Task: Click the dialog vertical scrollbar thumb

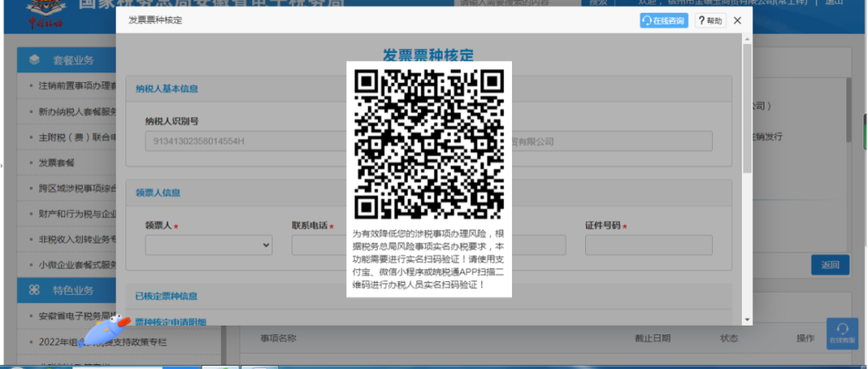Action: (747, 108)
